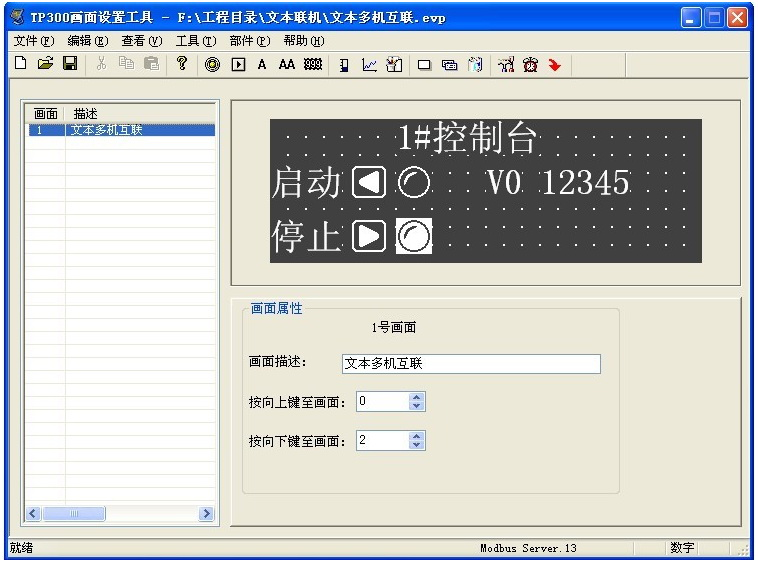The width and height of the screenshot is (758, 562).
Task: Click the 画面描述 text input field
Action: [x=471, y=364]
